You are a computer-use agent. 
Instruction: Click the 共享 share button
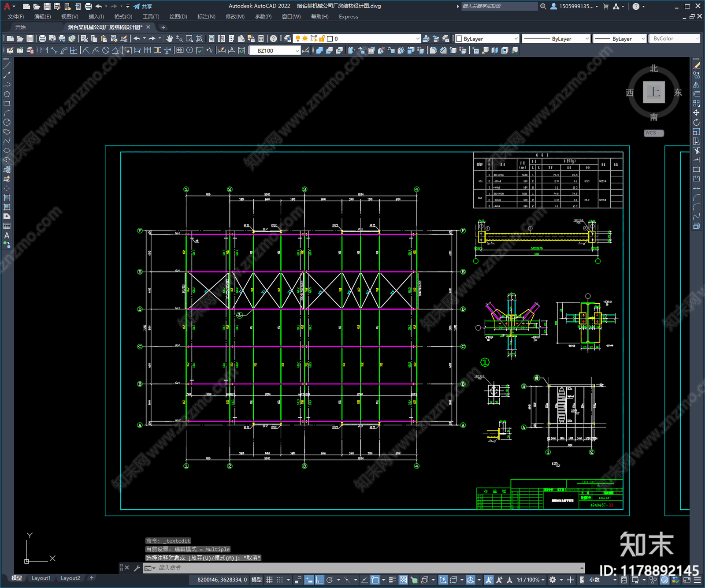[x=143, y=6]
